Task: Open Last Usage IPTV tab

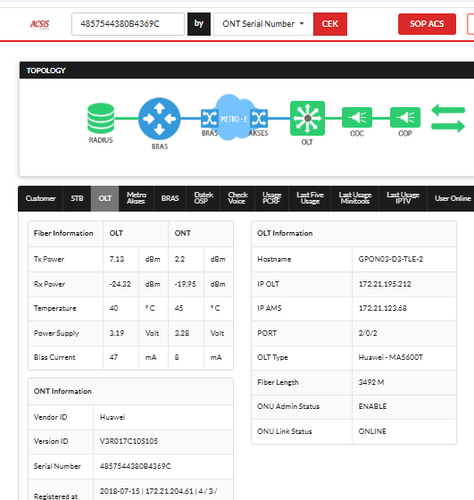Action: [403, 198]
